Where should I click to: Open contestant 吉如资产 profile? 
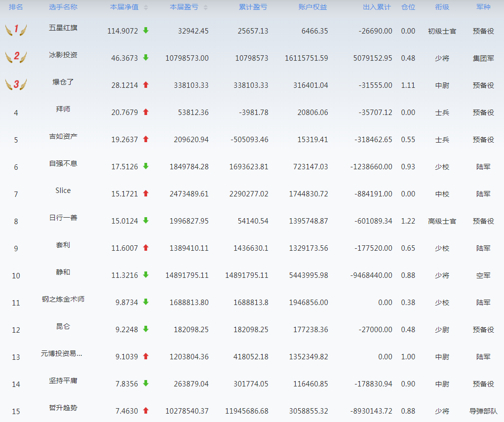tap(63, 136)
